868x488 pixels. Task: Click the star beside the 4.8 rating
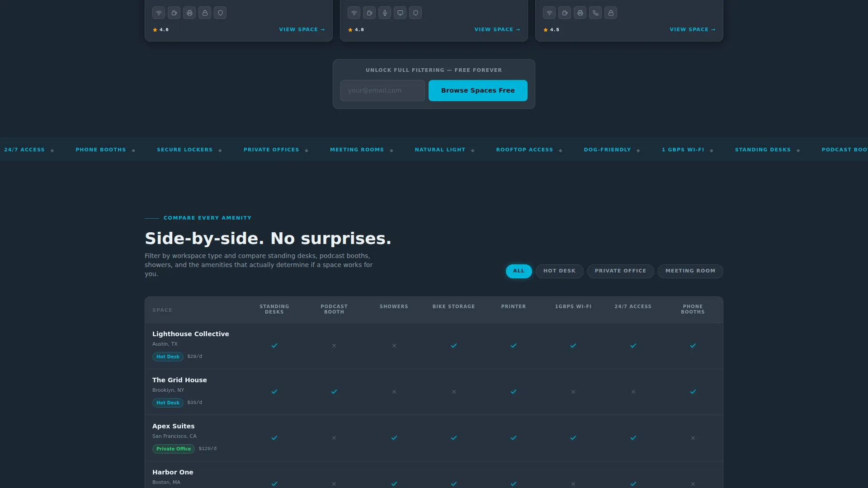coord(350,30)
